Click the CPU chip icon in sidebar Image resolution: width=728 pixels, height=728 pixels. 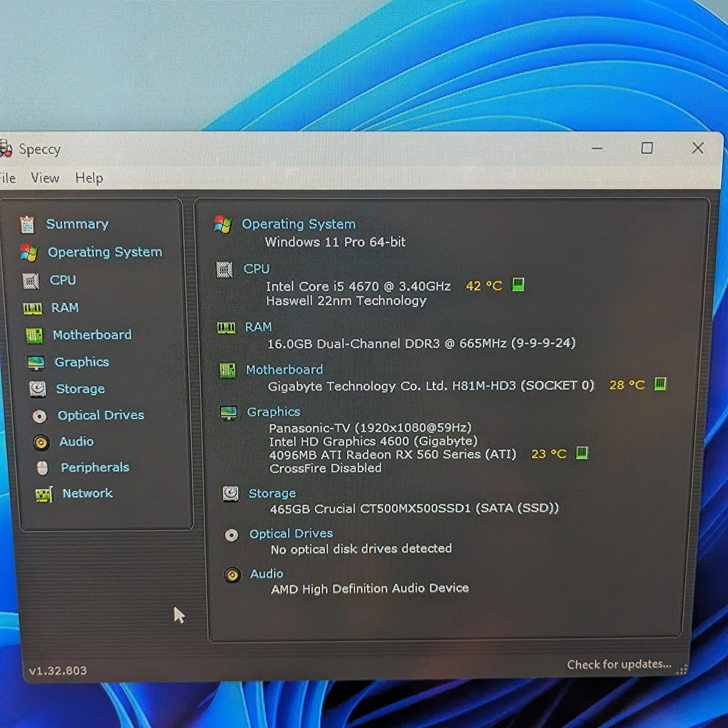coord(31,281)
